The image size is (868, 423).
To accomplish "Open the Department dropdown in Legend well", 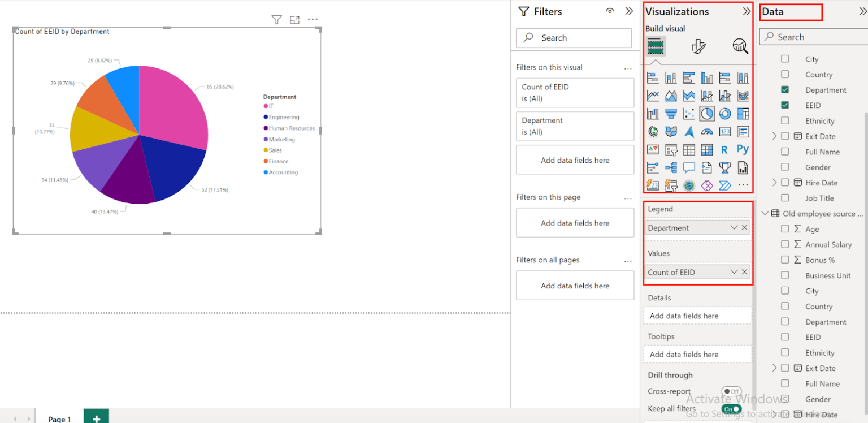I will pyautogui.click(x=734, y=227).
